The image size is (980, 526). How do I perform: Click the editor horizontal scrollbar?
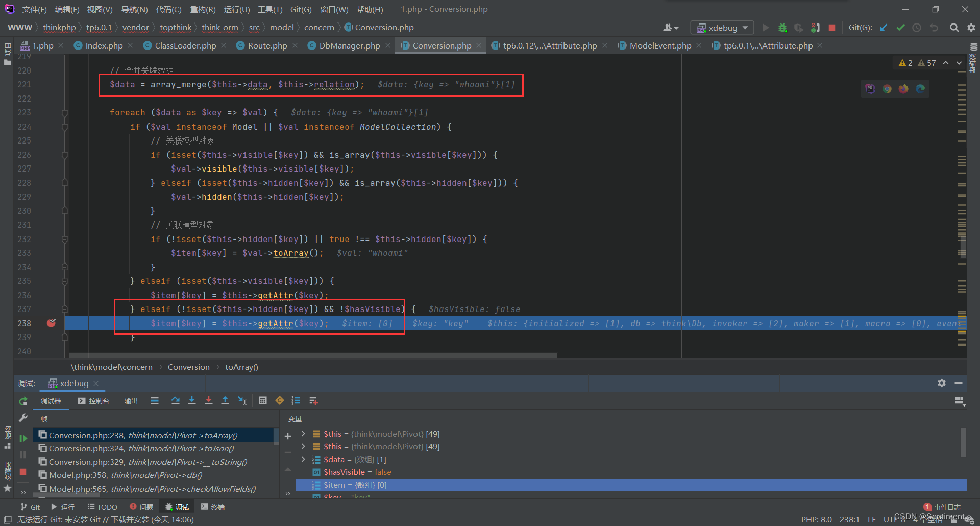point(313,355)
